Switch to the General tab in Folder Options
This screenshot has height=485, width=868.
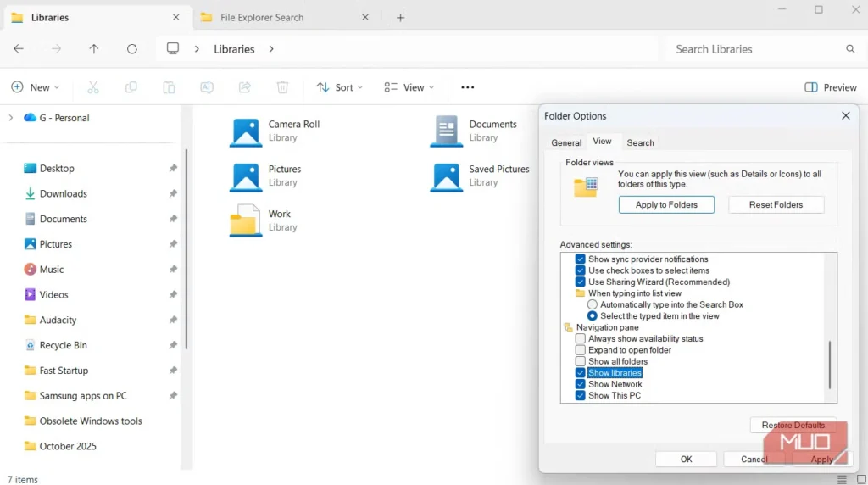[566, 142]
